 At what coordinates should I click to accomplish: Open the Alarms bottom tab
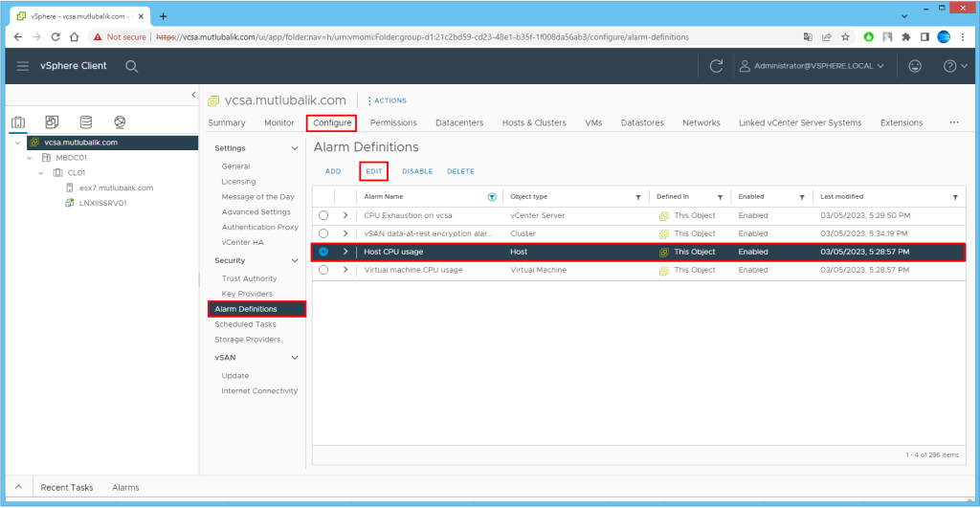(125, 487)
